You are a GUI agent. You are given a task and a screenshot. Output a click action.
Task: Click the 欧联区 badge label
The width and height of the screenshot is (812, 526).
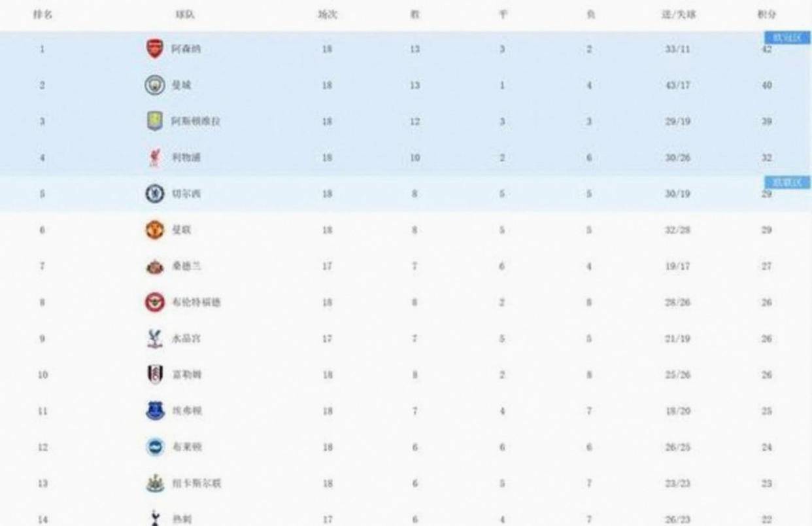(787, 183)
